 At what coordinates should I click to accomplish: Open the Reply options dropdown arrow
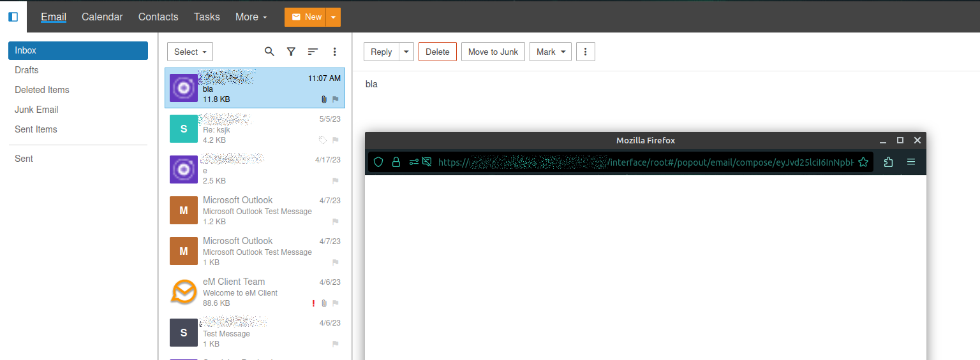click(406, 52)
